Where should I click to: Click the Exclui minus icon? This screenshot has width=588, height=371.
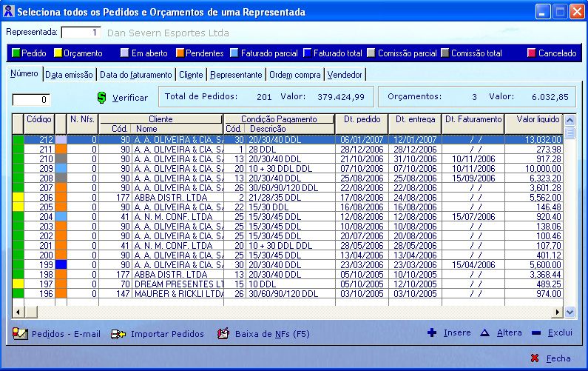pyautogui.click(x=536, y=333)
